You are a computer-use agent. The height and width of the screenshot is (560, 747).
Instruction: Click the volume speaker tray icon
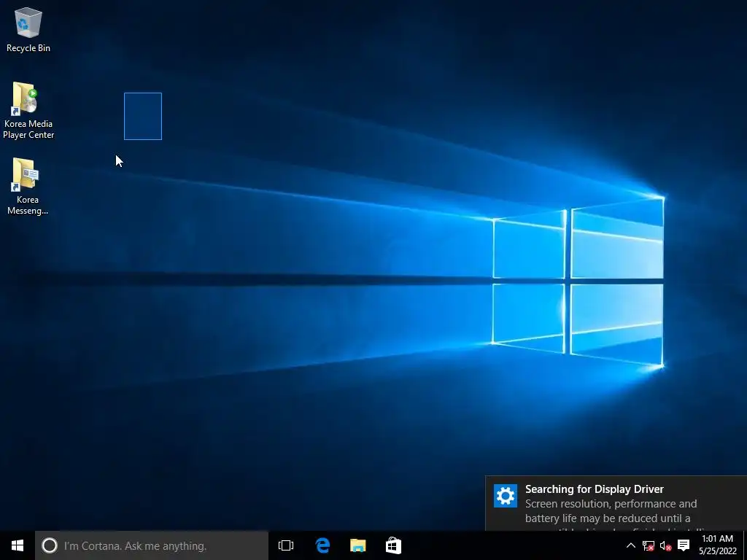pyautogui.click(x=665, y=545)
